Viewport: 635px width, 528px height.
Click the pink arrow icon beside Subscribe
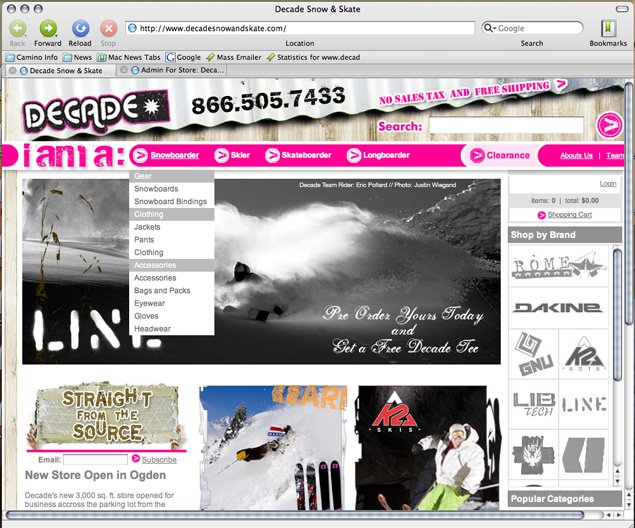point(136,459)
